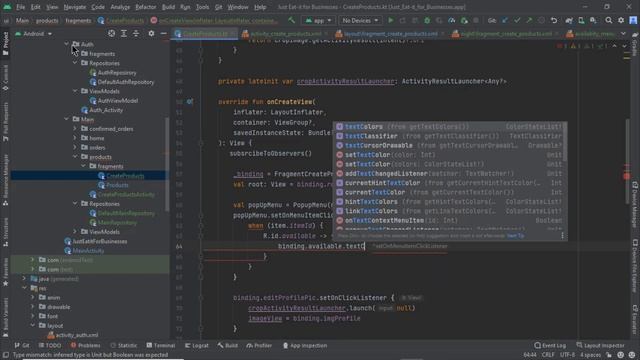
Task: Expand the confirmed_orders folder
Action: [75, 129]
